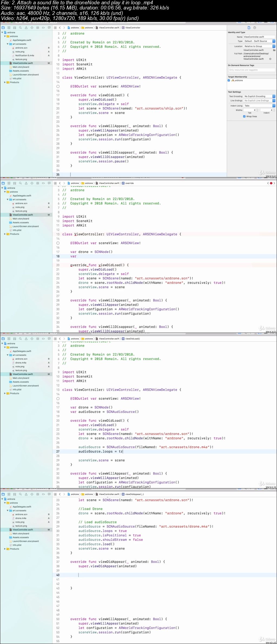The width and height of the screenshot is (277, 644).
Task: Select Symbol navigator icon in top frame
Action: pyautogui.click(x=15, y=28)
